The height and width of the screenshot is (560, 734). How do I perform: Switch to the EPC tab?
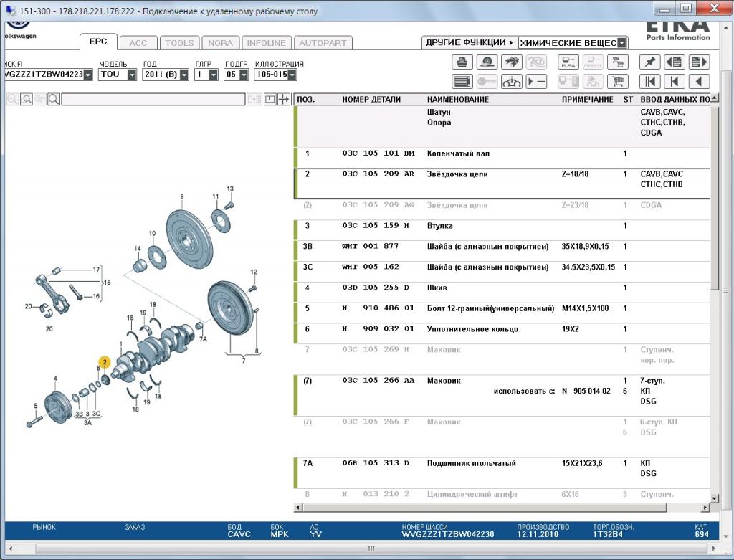98,42
